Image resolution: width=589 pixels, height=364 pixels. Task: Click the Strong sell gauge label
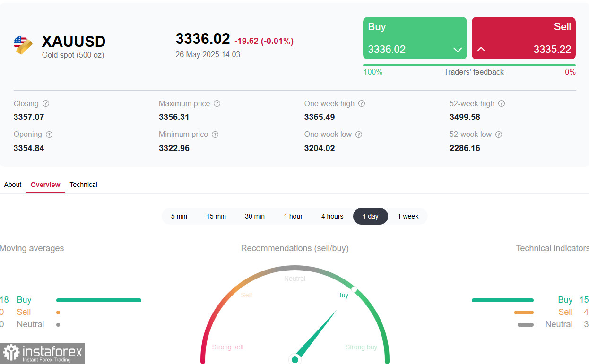tap(227, 347)
